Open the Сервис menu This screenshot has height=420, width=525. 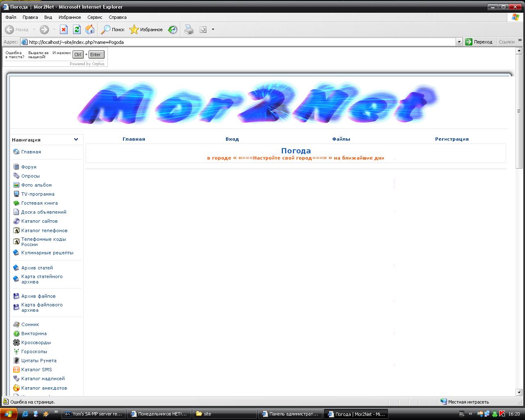tap(95, 17)
